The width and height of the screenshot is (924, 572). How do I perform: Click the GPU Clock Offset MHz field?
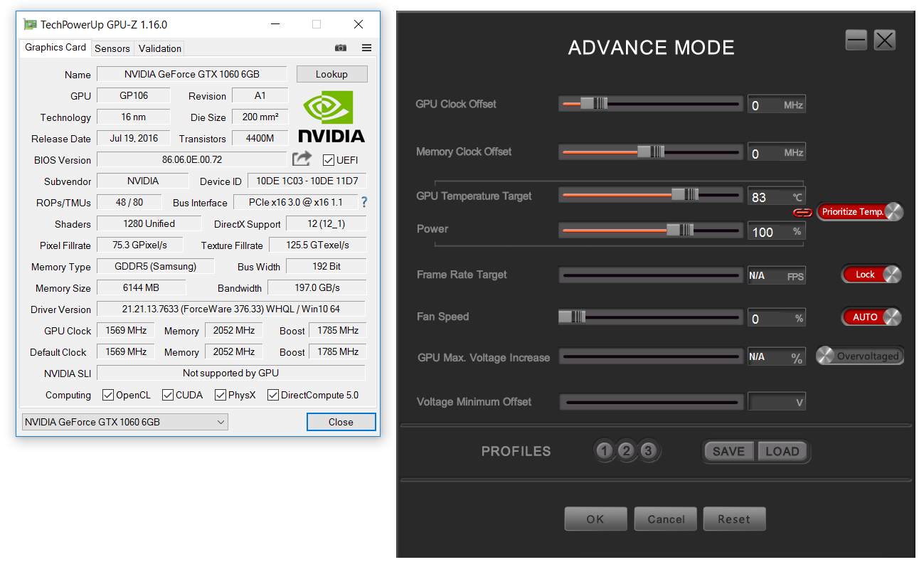pos(776,105)
